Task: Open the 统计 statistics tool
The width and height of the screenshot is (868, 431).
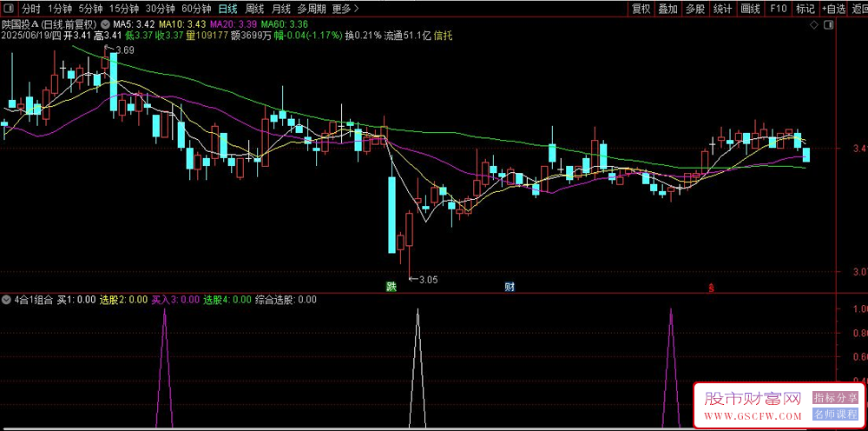Action: (722, 9)
